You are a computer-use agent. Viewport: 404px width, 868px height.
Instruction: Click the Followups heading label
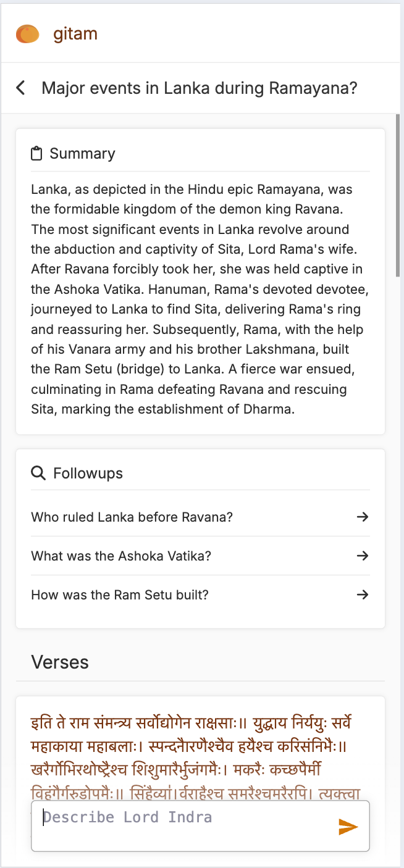pos(88,474)
